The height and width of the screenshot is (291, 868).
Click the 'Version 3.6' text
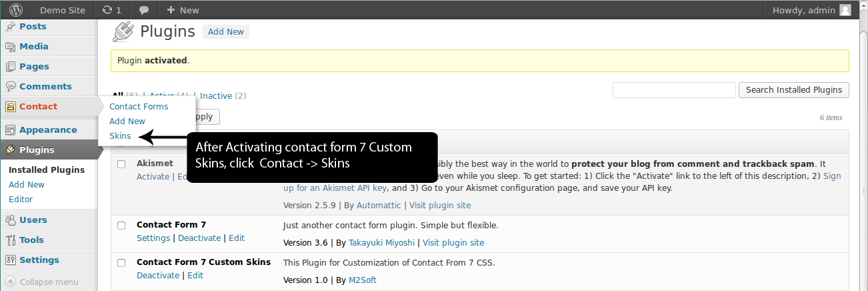(x=305, y=243)
